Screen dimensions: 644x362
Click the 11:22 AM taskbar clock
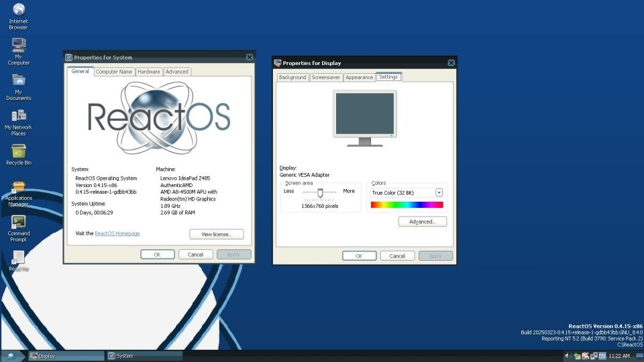[619, 356]
